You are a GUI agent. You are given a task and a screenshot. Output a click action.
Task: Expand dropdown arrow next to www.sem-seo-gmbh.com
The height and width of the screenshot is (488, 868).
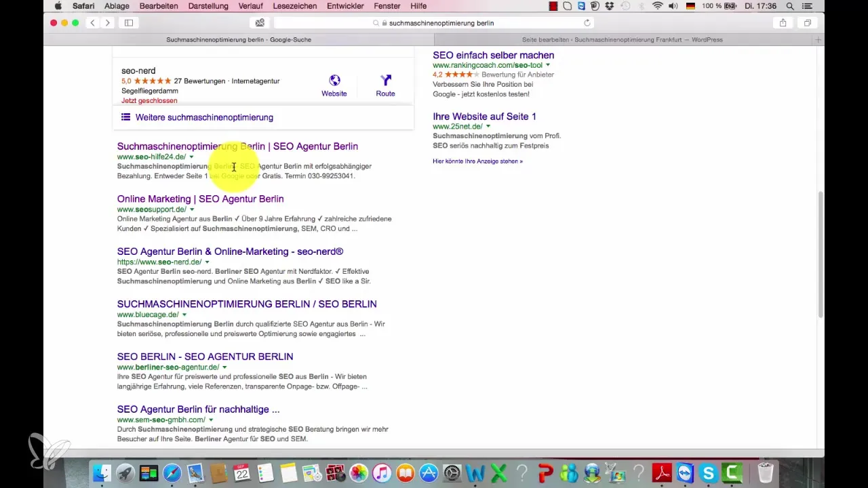click(211, 420)
